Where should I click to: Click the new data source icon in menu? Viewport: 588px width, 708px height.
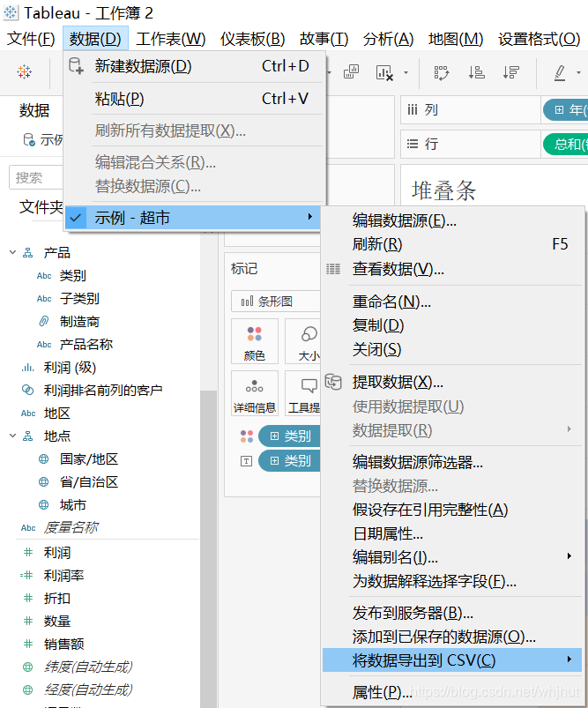(x=76, y=66)
